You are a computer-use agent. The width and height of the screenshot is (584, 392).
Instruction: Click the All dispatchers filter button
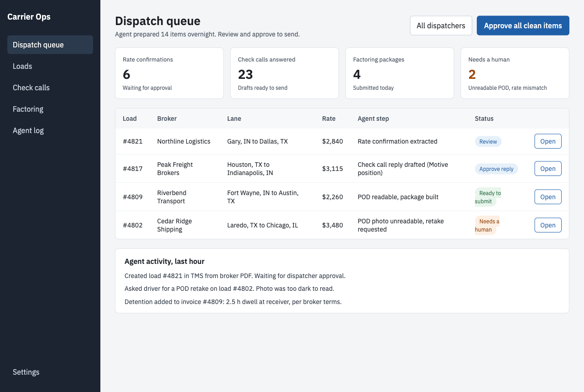click(441, 26)
